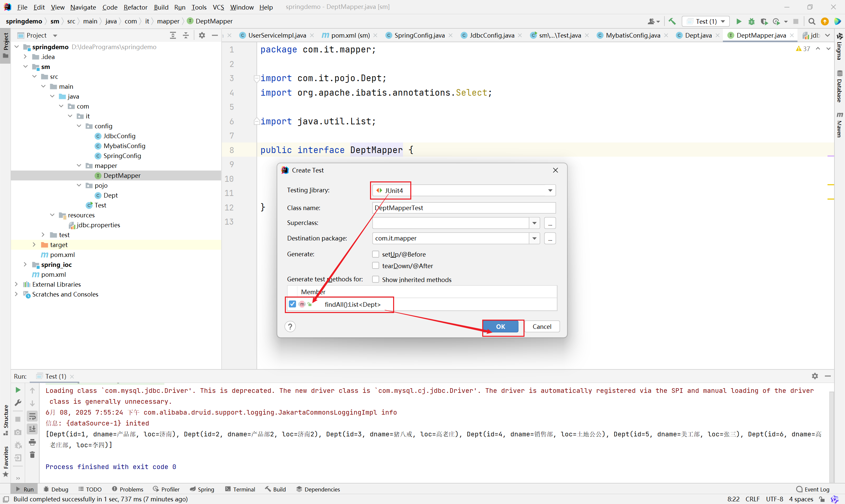The height and width of the screenshot is (504, 845).
Task: Enable the setUp/@Before checkbox
Action: pyautogui.click(x=375, y=254)
